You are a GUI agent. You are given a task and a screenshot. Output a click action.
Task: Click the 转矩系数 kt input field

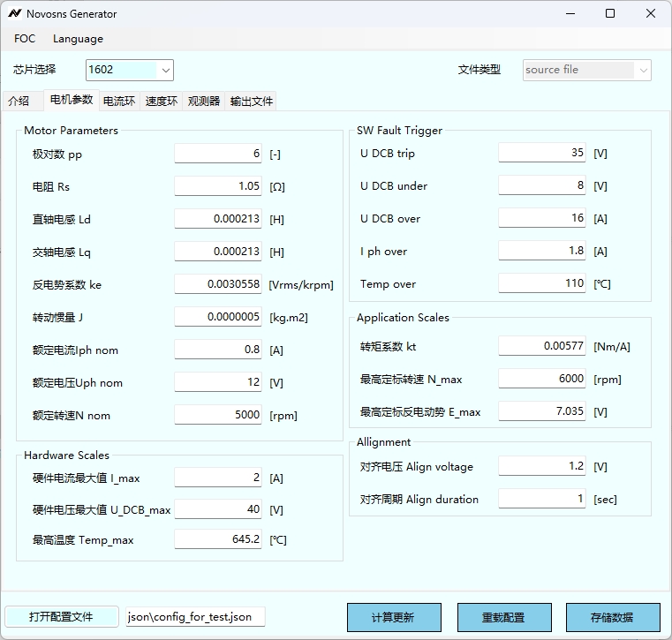[x=542, y=346]
